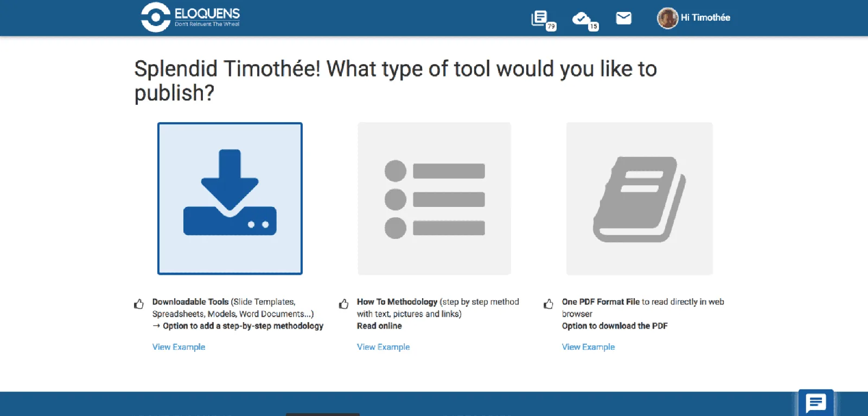Click Timothée's profile avatar

(x=668, y=18)
